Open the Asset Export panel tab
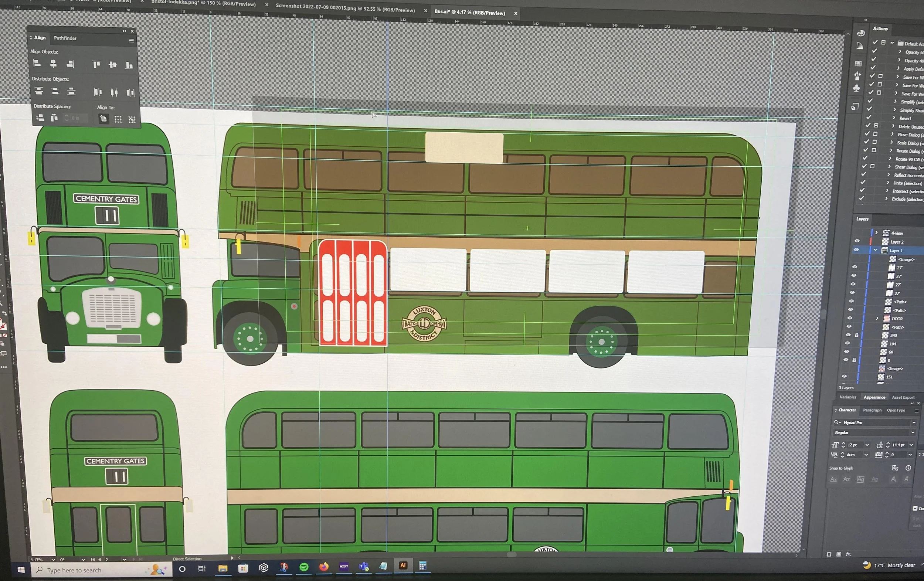The width and height of the screenshot is (924, 581). [x=903, y=397]
